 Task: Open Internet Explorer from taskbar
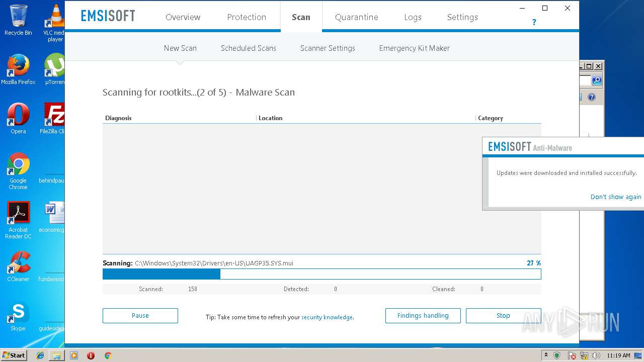click(40, 355)
